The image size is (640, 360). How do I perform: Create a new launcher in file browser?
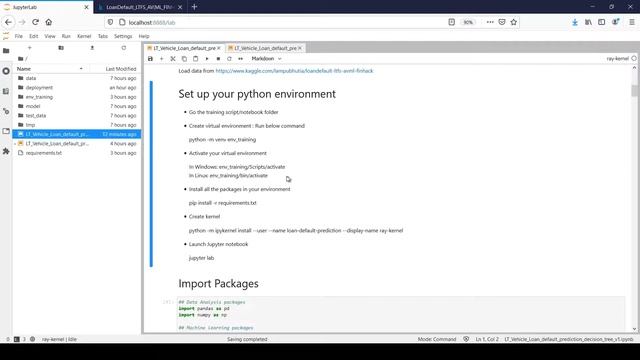point(29,48)
